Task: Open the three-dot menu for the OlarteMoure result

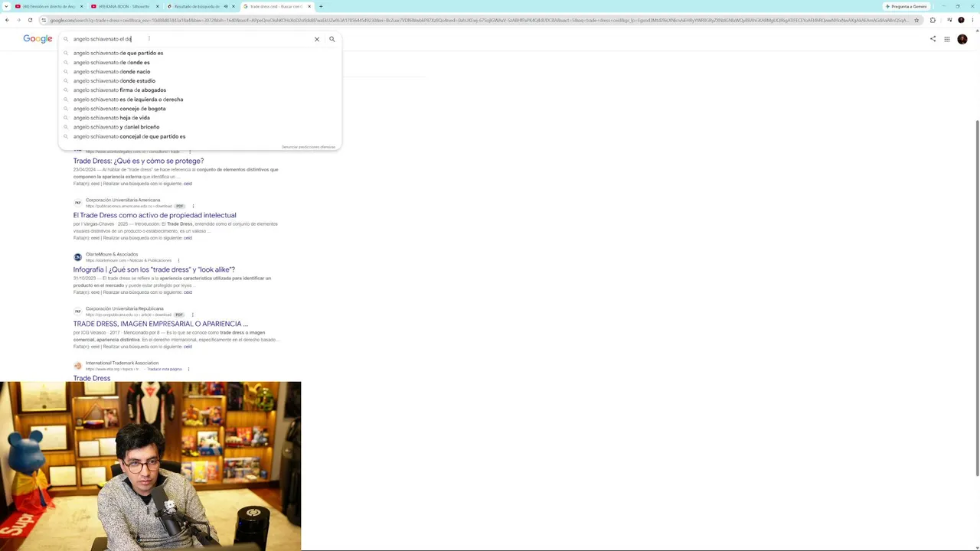Action: click(179, 260)
